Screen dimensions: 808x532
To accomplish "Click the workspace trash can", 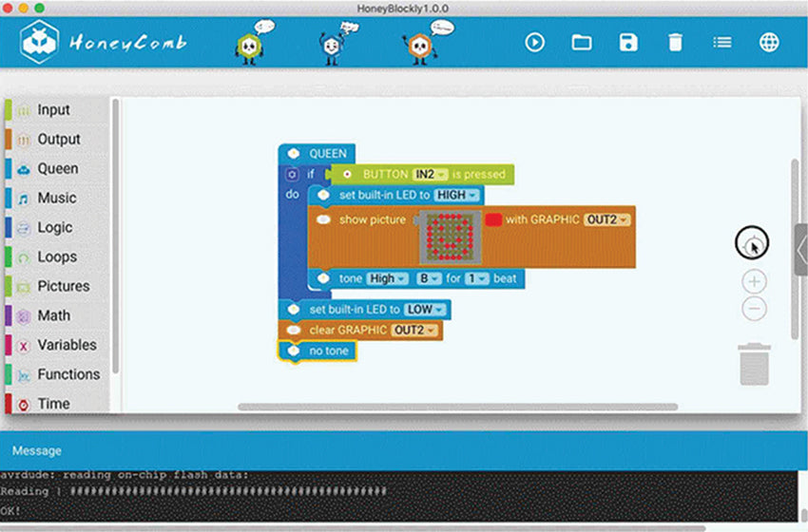I will pos(755,364).
